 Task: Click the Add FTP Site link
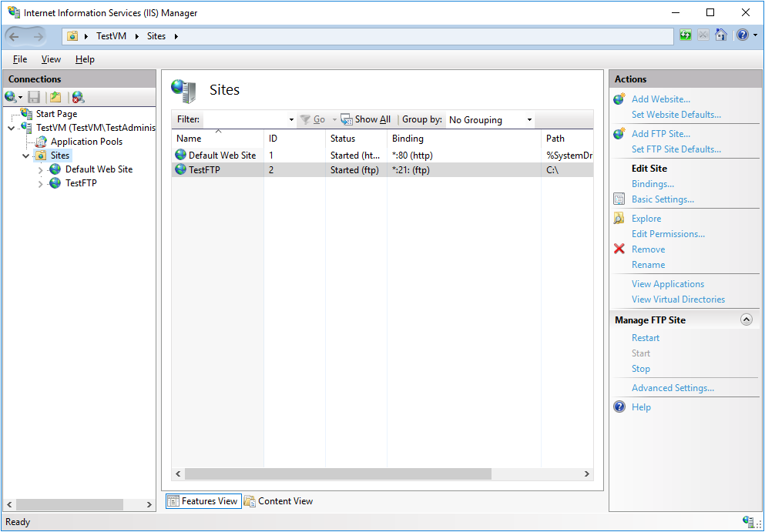(660, 134)
